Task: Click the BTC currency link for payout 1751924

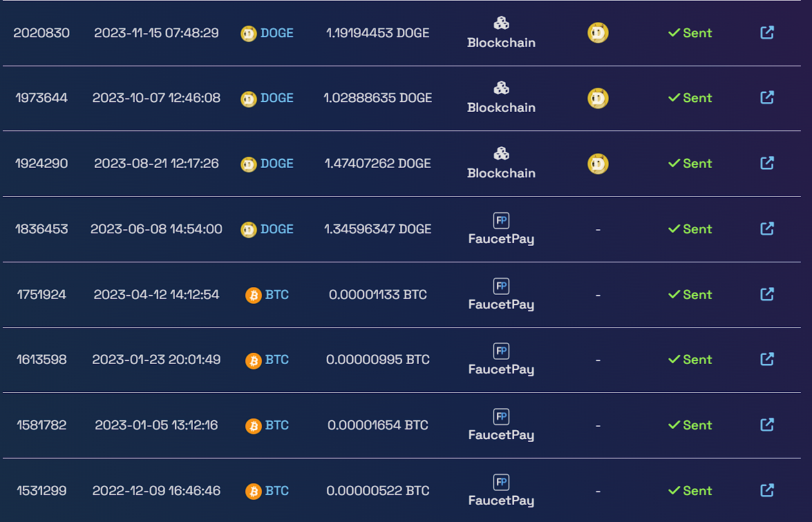Action: [276, 295]
